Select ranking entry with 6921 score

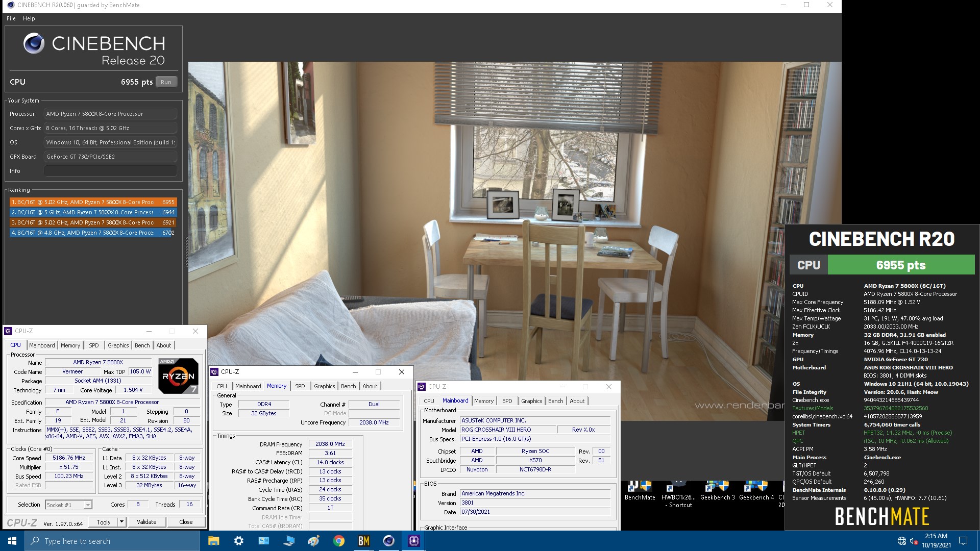click(93, 222)
